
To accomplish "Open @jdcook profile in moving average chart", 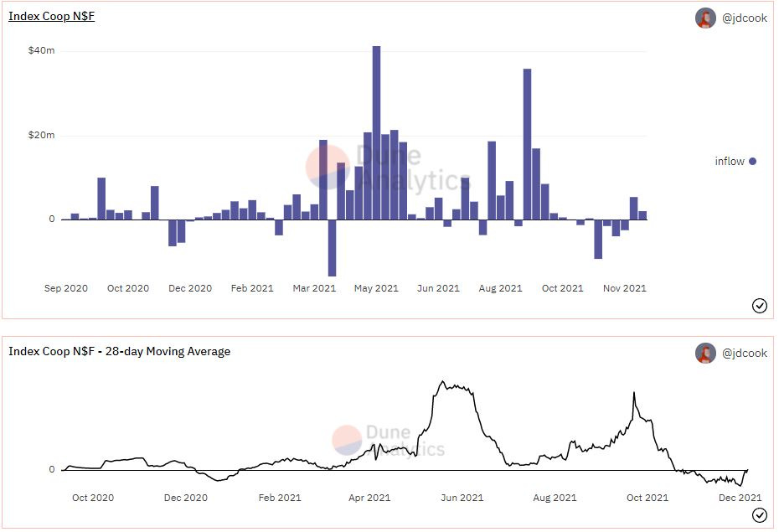I will 744,353.
